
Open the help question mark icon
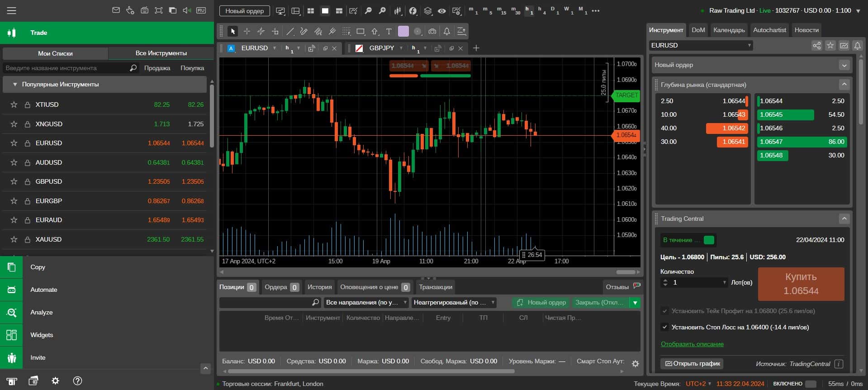tap(77, 380)
